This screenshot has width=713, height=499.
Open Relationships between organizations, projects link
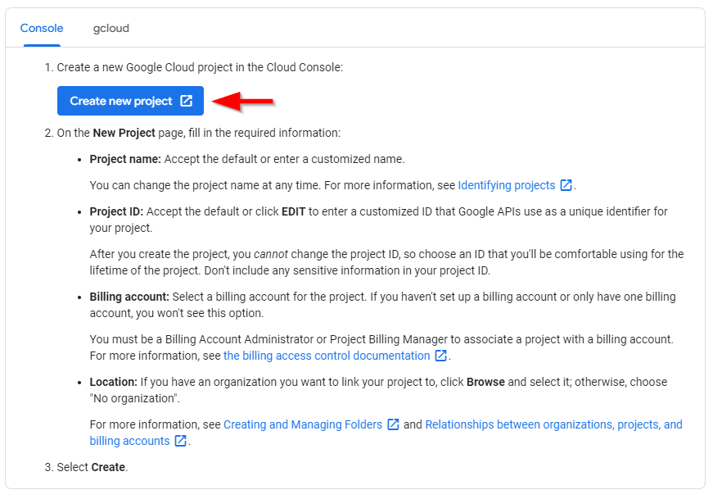point(554,424)
